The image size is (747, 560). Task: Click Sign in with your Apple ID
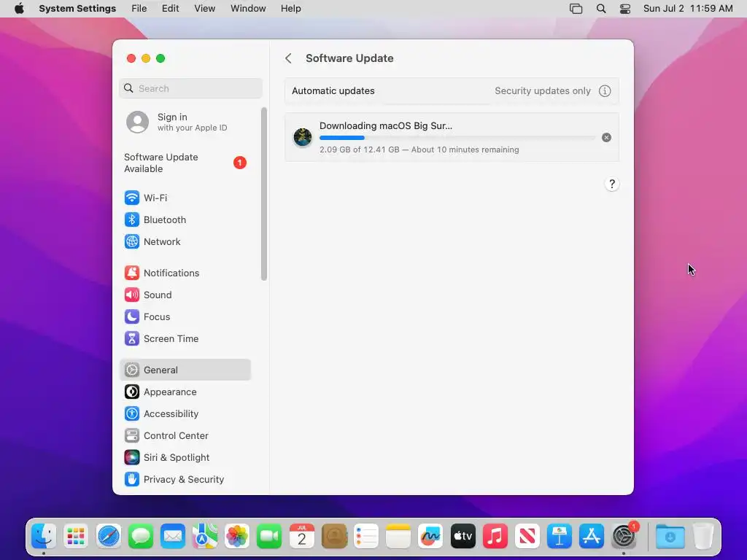[185, 122]
